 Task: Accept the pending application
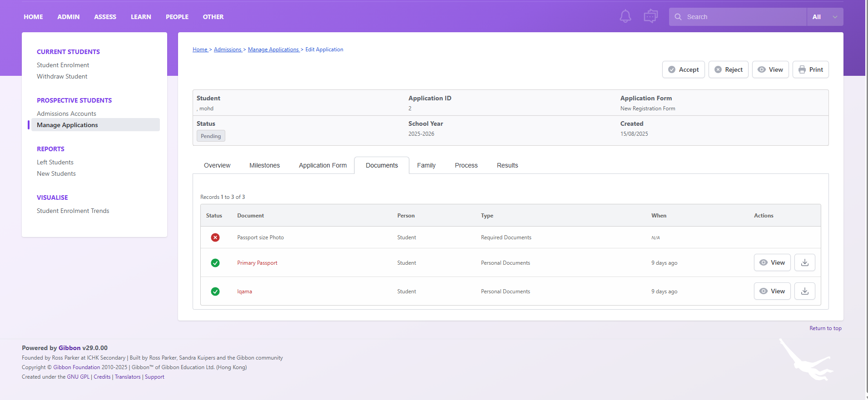683,69
